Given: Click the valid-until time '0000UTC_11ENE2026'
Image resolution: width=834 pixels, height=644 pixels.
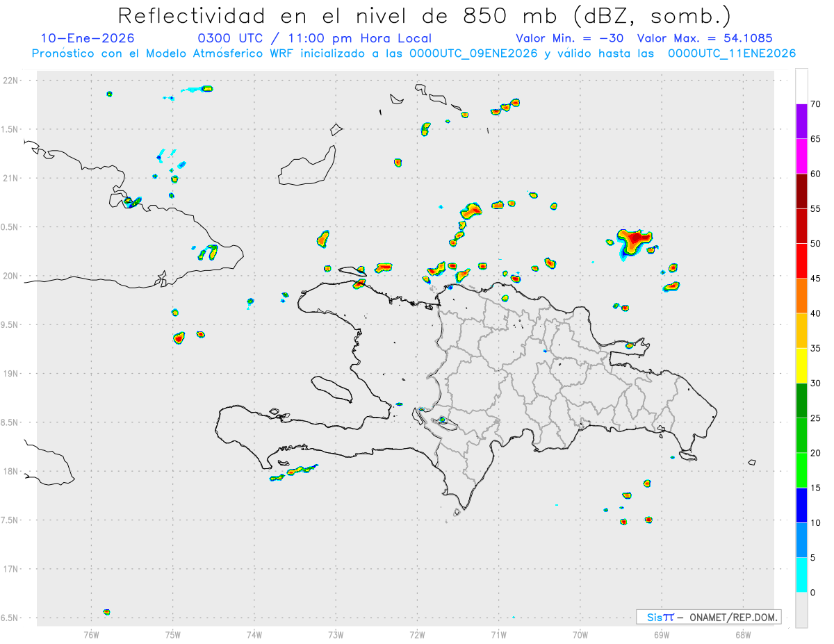Looking at the screenshot, I should (732, 53).
